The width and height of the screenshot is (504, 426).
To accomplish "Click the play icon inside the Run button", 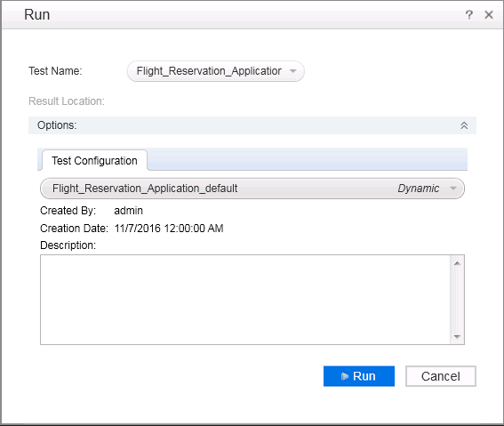I will click(x=345, y=376).
